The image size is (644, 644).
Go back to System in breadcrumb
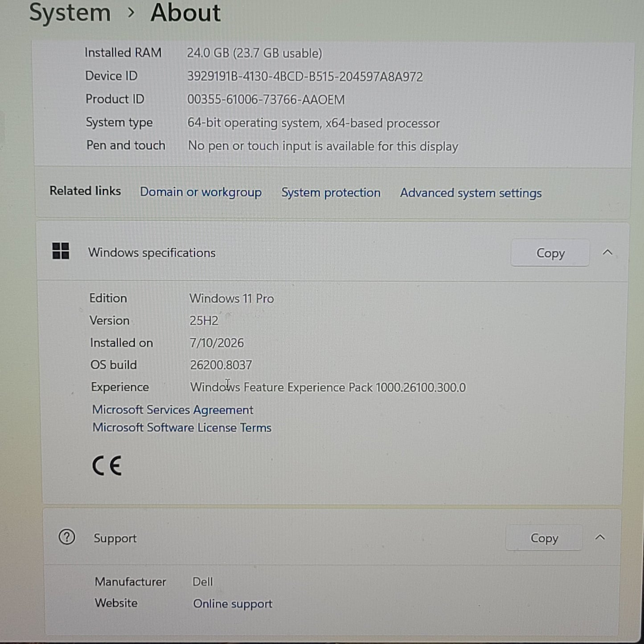click(70, 12)
